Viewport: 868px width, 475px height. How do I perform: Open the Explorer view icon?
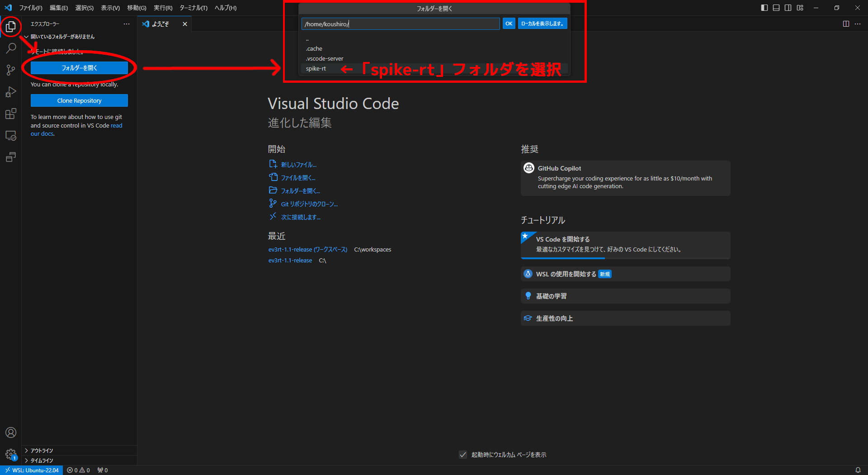pos(11,26)
